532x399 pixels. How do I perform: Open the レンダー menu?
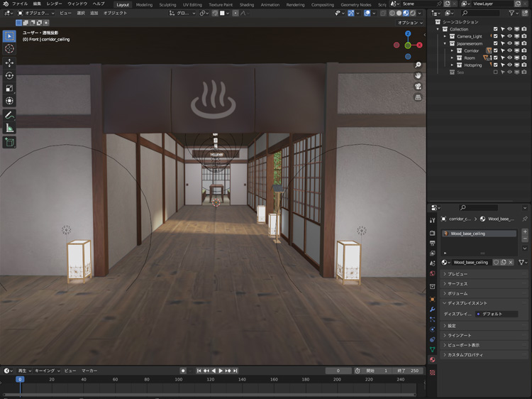(x=54, y=4)
